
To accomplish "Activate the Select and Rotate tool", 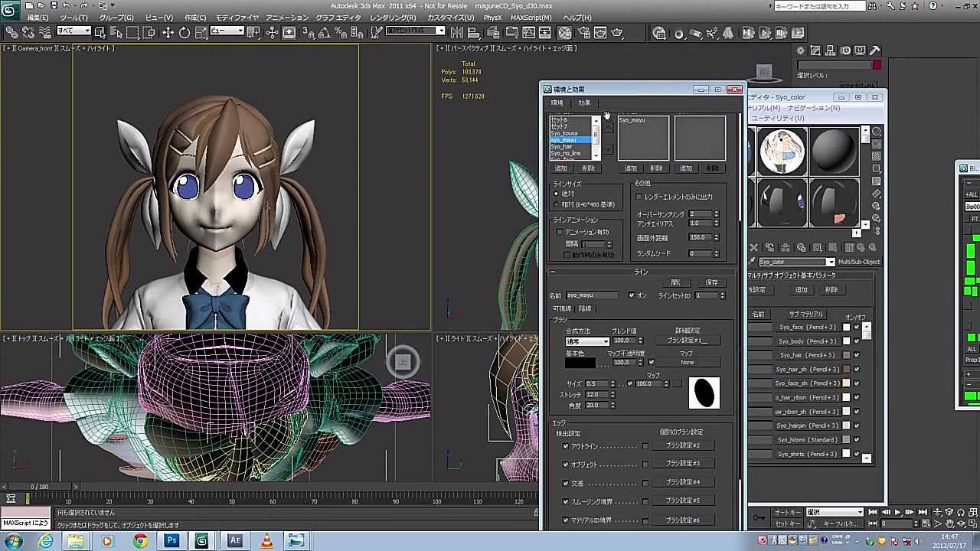I will (185, 33).
